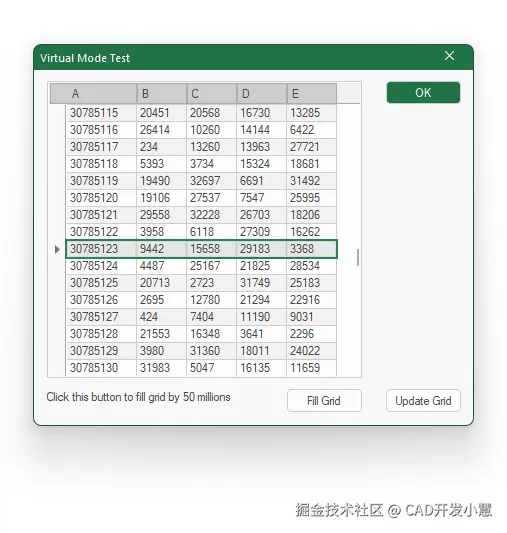The height and width of the screenshot is (533, 507).
Task: Click value 26414 in column B
Action: click(161, 130)
